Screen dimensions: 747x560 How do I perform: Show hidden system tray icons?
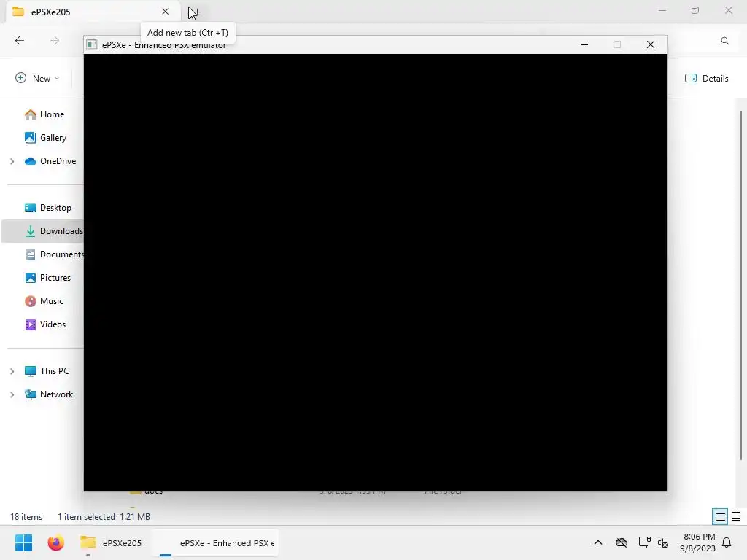click(x=598, y=542)
